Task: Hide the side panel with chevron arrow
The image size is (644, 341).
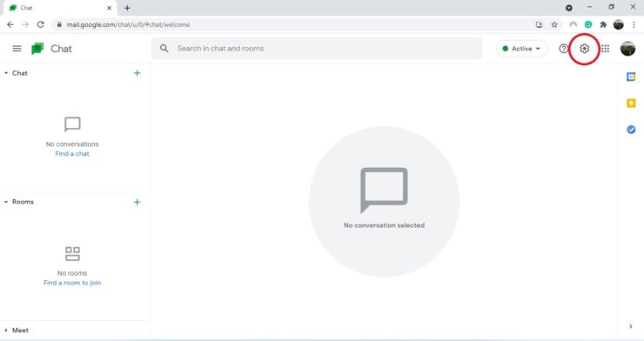Action: tap(631, 326)
